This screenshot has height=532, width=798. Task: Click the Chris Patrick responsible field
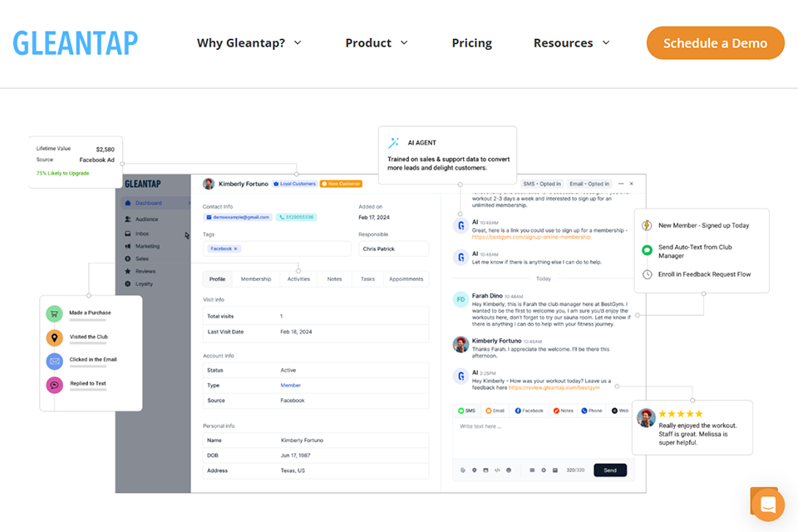[x=393, y=249]
